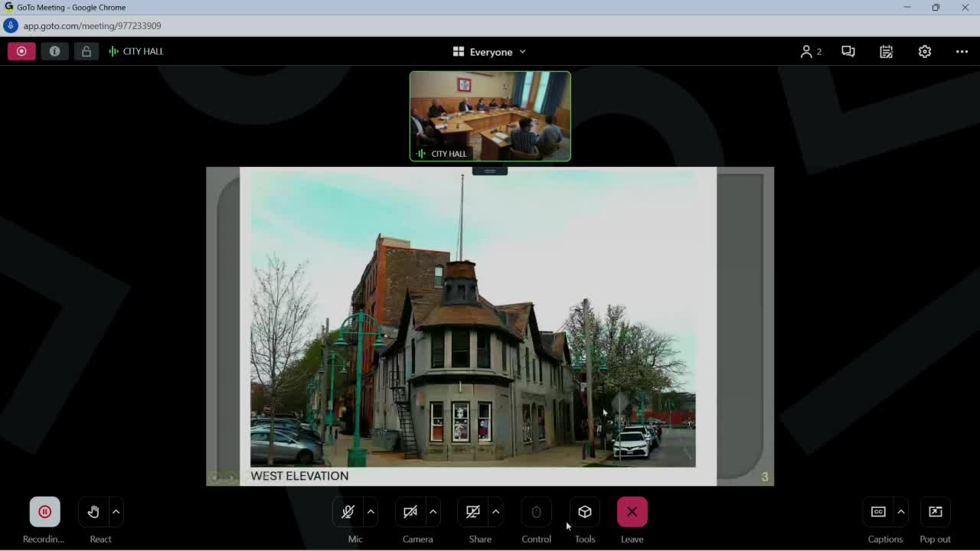Open meeting info icon
This screenshot has height=551, width=980.
point(54,51)
